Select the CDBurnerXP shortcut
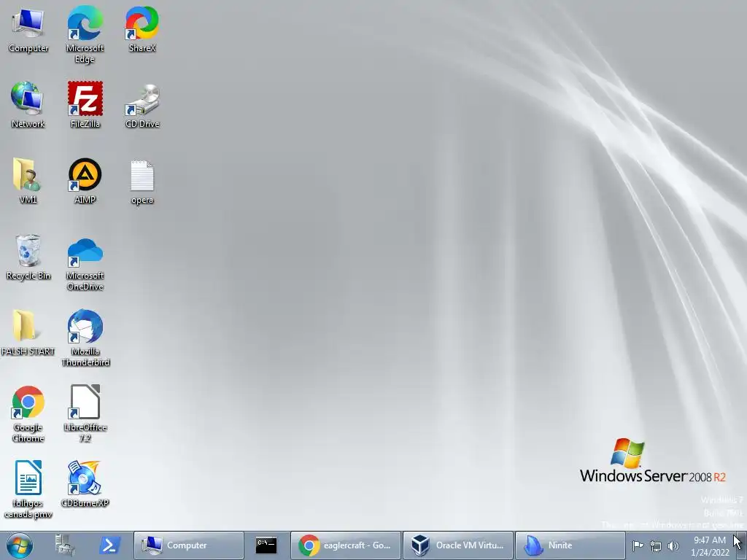The image size is (747, 560). tap(85, 484)
